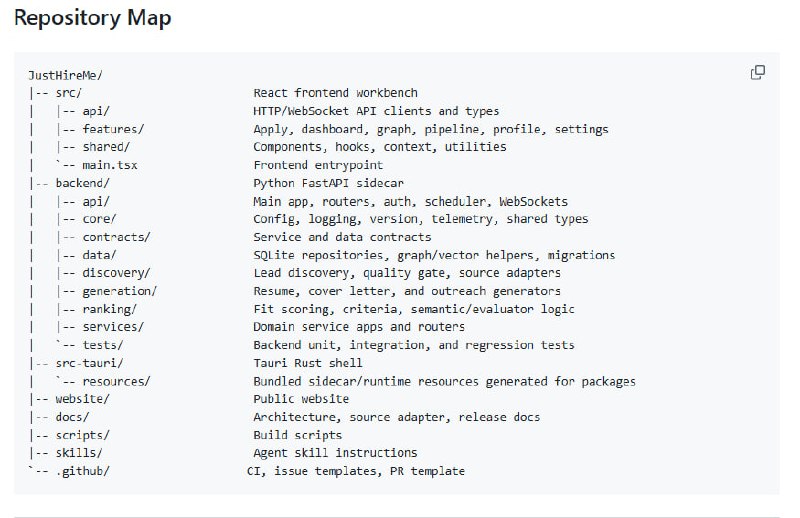
Task: Click the core/ directory entry
Action: point(99,219)
